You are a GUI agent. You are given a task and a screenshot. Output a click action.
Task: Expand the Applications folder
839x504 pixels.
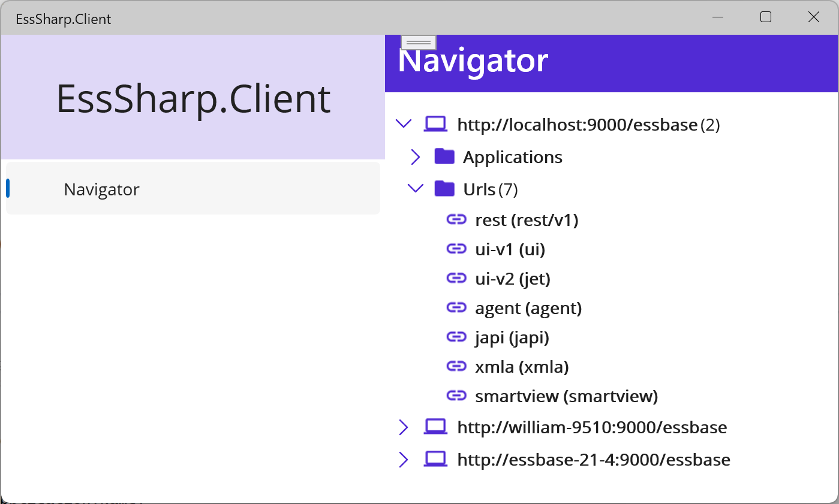coord(415,156)
